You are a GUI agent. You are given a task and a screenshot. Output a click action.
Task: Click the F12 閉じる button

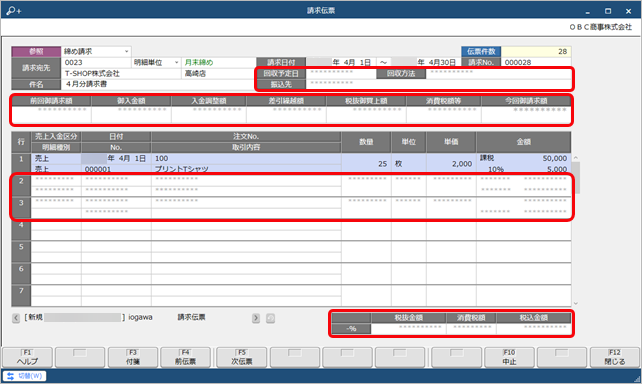[x=615, y=357]
